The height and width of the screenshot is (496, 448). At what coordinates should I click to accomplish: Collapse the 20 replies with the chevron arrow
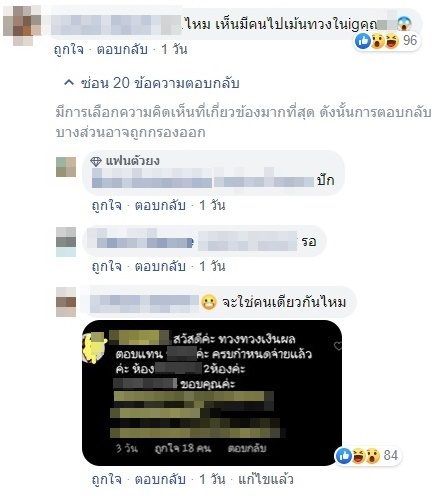pyautogui.click(x=69, y=83)
